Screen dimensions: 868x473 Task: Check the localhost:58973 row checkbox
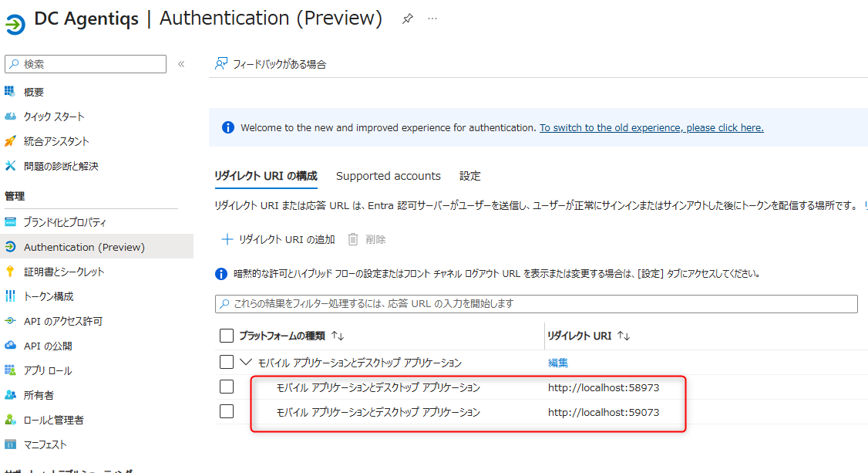(x=227, y=387)
